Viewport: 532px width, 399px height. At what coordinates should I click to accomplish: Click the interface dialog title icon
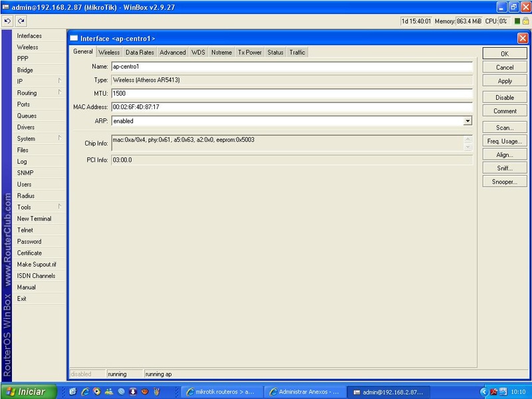(x=74, y=39)
